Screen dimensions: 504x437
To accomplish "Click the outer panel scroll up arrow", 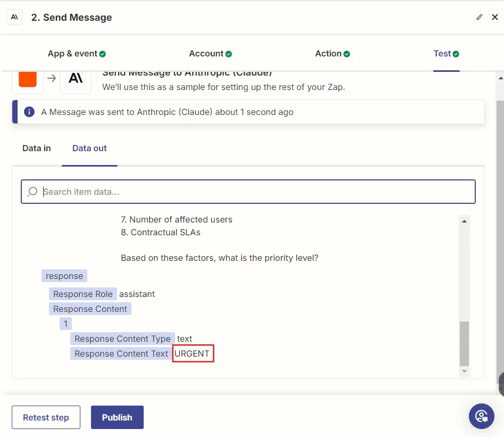I will pos(500,78).
